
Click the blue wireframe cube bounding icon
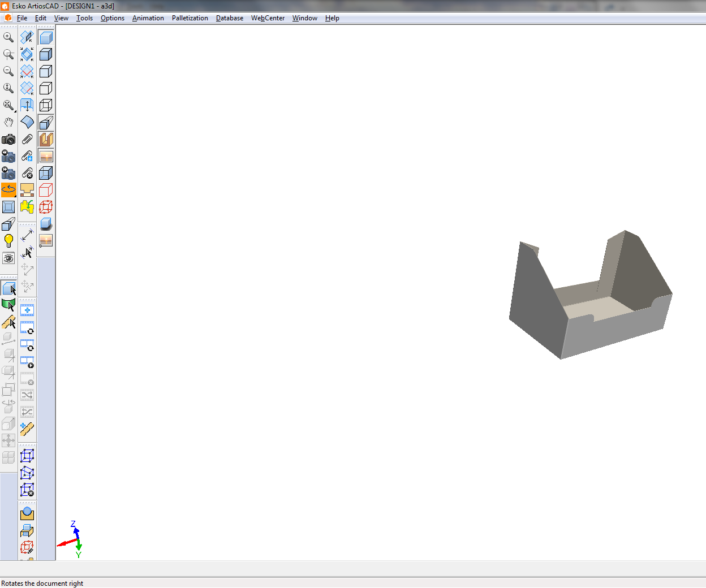point(27,456)
